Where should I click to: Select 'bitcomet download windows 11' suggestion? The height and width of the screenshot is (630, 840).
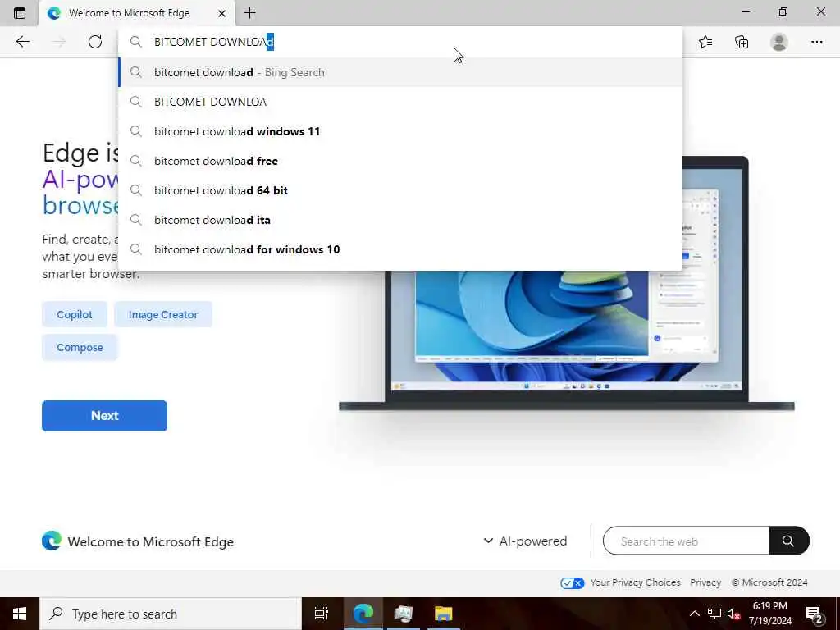coord(400,131)
